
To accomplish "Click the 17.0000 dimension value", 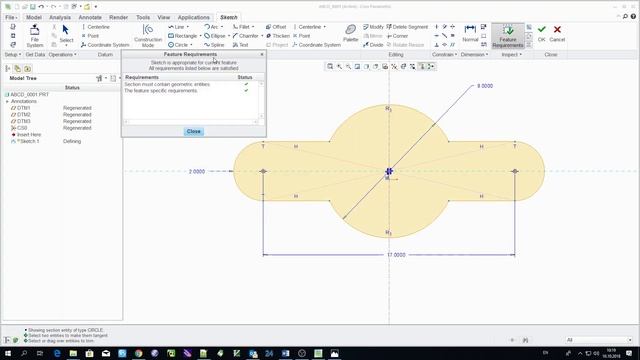I will pos(396,255).
